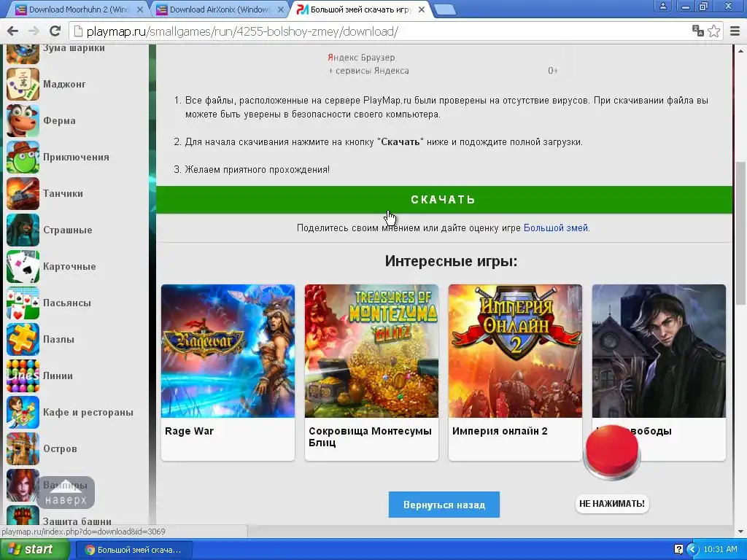Click the big red push button
The width and height of the screenshot is (747, 560).
coord(612,452)
